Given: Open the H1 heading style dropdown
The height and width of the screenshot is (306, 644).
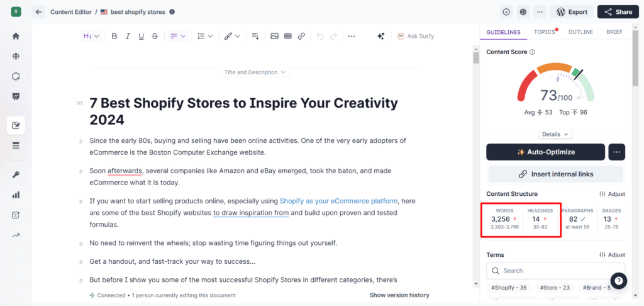Looking at the screenshot, I should [91, 36].
